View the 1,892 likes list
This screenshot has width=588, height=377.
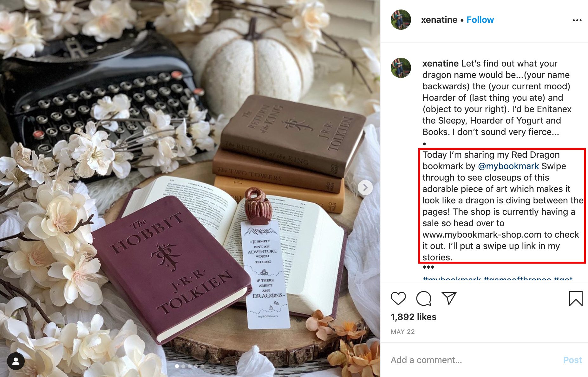414,317
